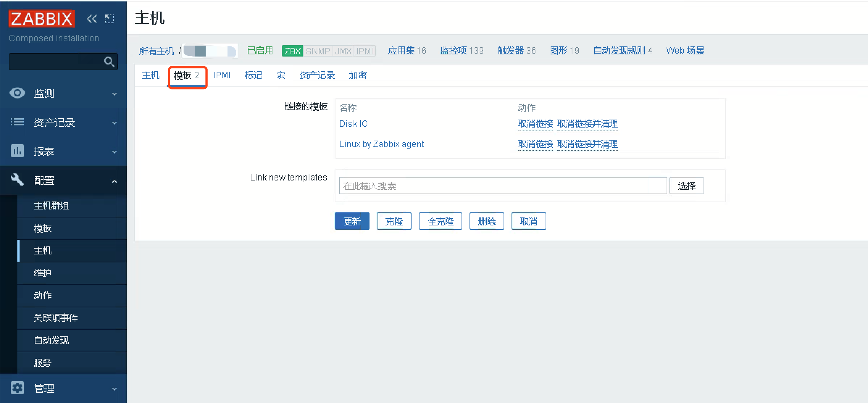868x403 pixels.
Task: Expand the 报表 menu chevron
Action: click(x=114, y=152)
